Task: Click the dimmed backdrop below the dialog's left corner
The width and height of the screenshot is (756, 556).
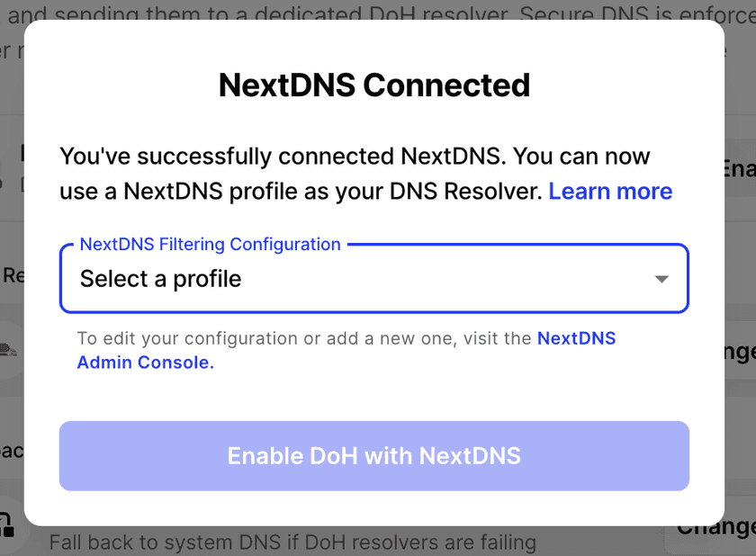Action: pos(13,543)
